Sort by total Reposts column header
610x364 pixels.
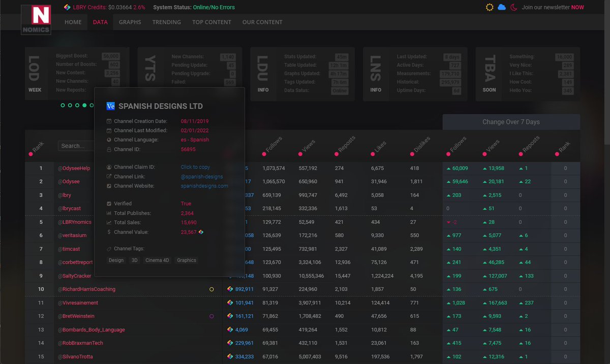(x=346, y=145)
